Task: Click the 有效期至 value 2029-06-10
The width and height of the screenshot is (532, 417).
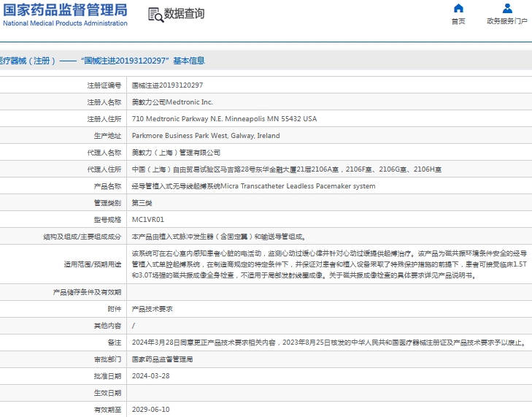Action: coord(150,410)
